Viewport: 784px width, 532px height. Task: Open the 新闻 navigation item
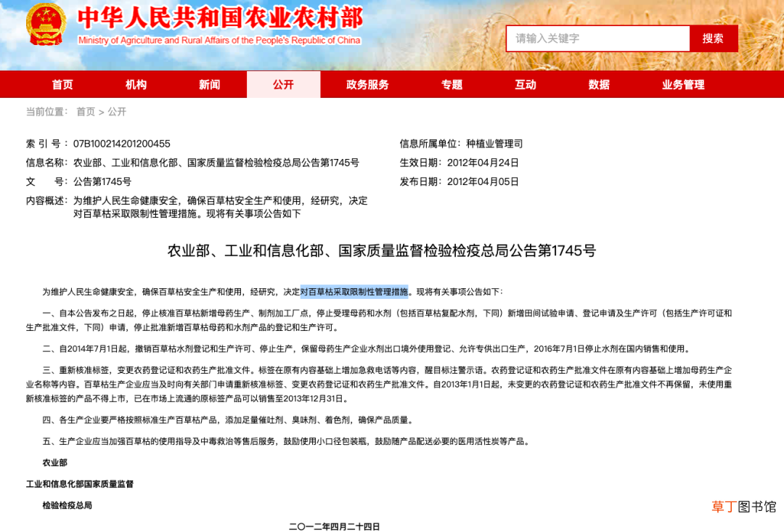(x=210, y=84)
